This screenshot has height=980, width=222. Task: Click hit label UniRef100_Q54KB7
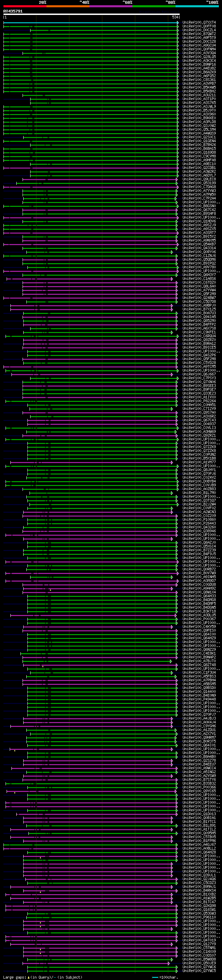click(x=199, y=244)
